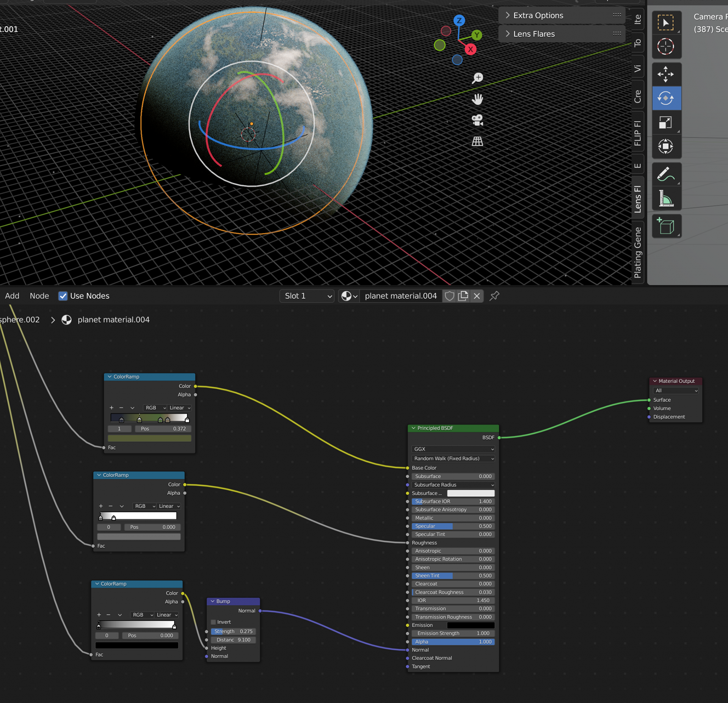Activate the Scale tool
Screen dimensions: 728x703
(666, 122)
